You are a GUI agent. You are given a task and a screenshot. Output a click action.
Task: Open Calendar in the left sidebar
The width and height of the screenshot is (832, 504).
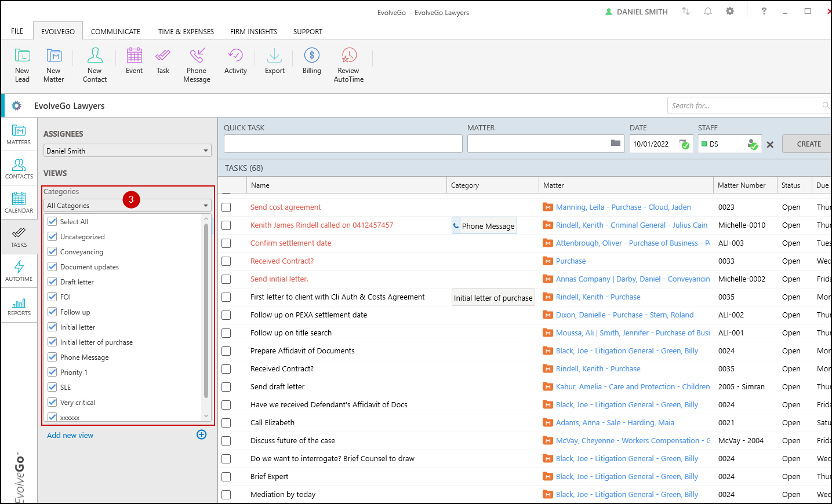19,203
